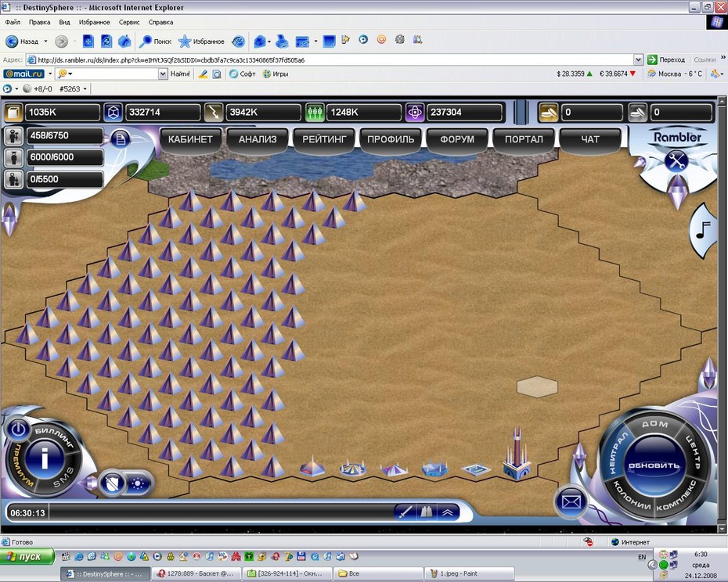Image resolution: width=728 pixels, height=582 pixels.
Task: Open the Рейтинг page
Action: point(324,139)
